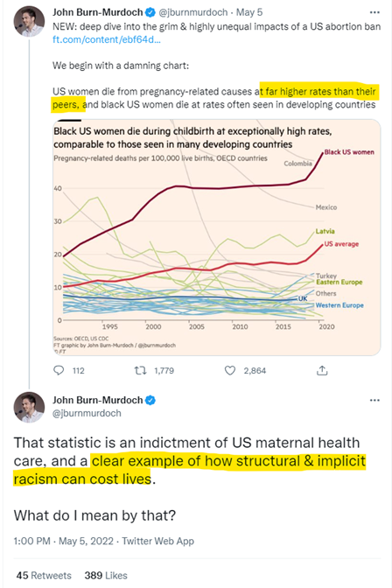Retweet the first tweet using the retweet icon
This screenshot has width=392, height=588.
(x=140, y=370)
